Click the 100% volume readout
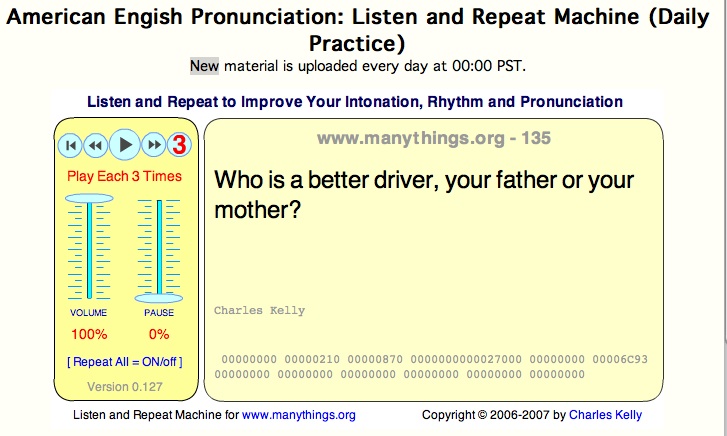727x436 pixels. click(x=89, y=334)
